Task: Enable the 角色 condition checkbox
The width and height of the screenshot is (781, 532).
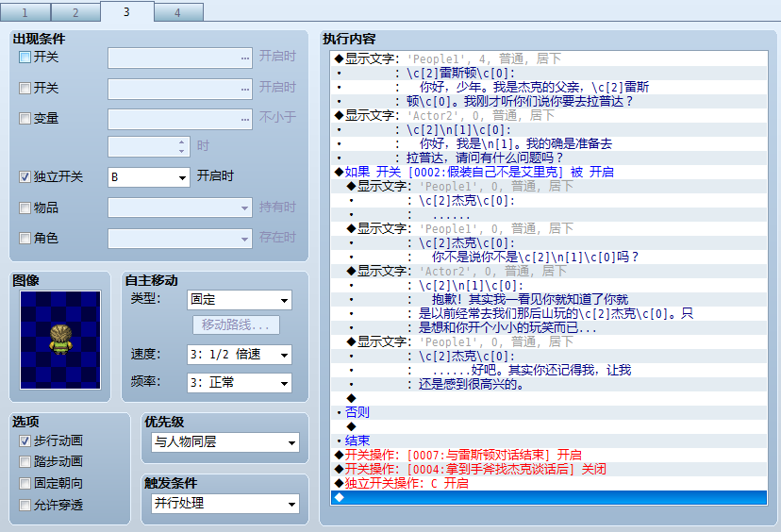Action: click(x=25, y=238)
